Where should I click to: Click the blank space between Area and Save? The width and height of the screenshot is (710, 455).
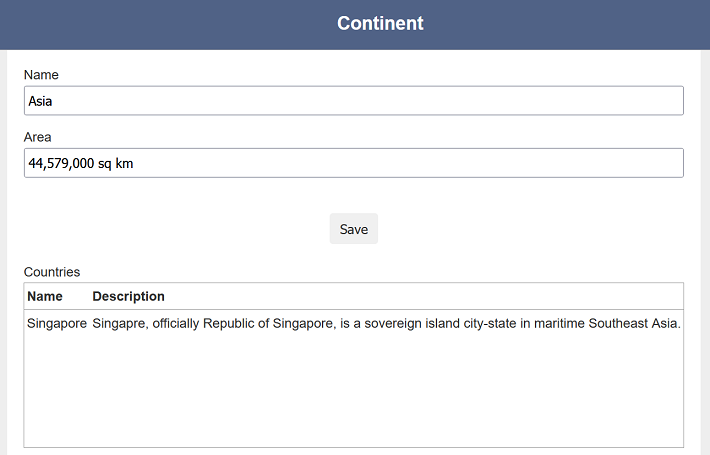(x=354, y=195)
